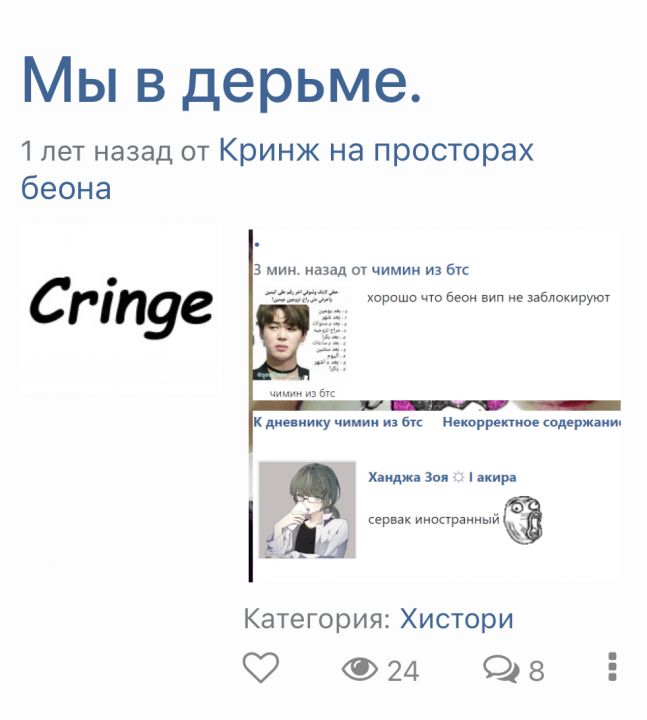647x720 pixels.
Task: Click чимин из бтс author link in screenshot
Action: click(x=420, y=270)
